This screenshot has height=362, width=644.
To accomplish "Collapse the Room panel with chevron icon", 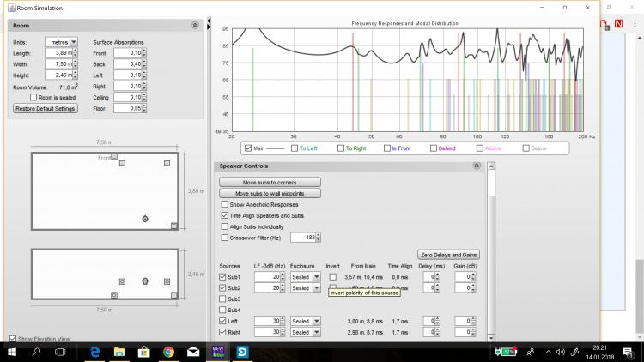I will pos(195,27).
